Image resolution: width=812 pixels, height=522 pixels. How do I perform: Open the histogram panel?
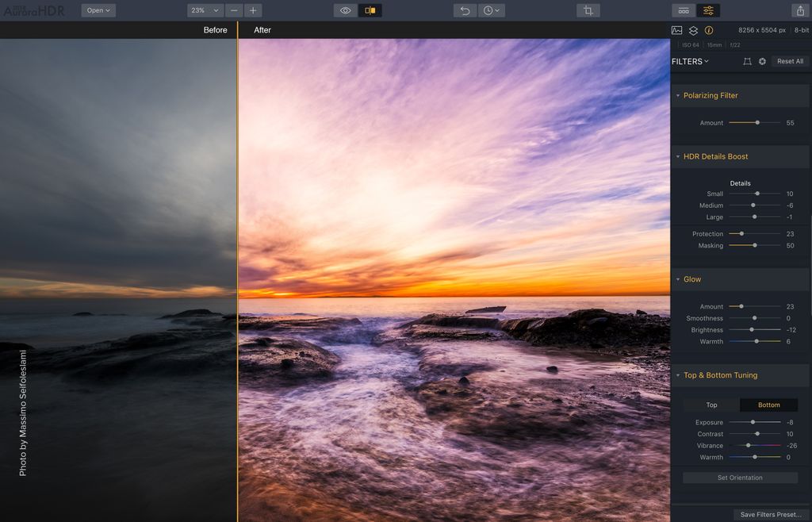(676, 30)
